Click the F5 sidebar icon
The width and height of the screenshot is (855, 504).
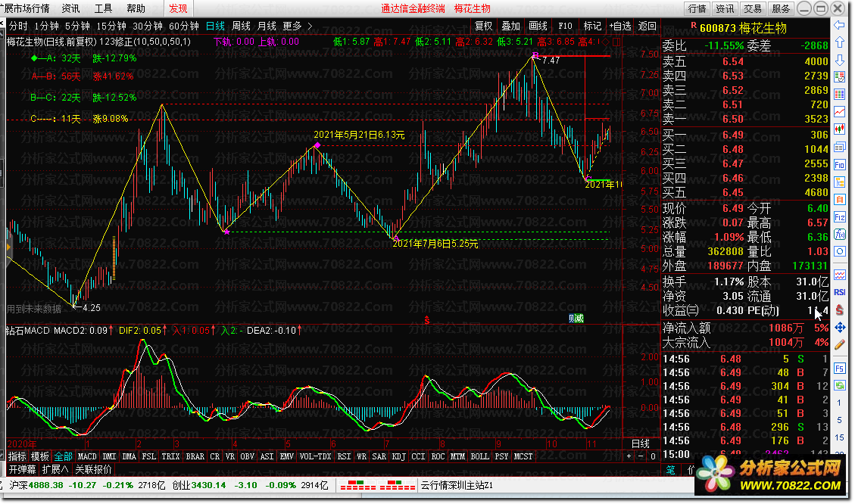pos(839,369)
